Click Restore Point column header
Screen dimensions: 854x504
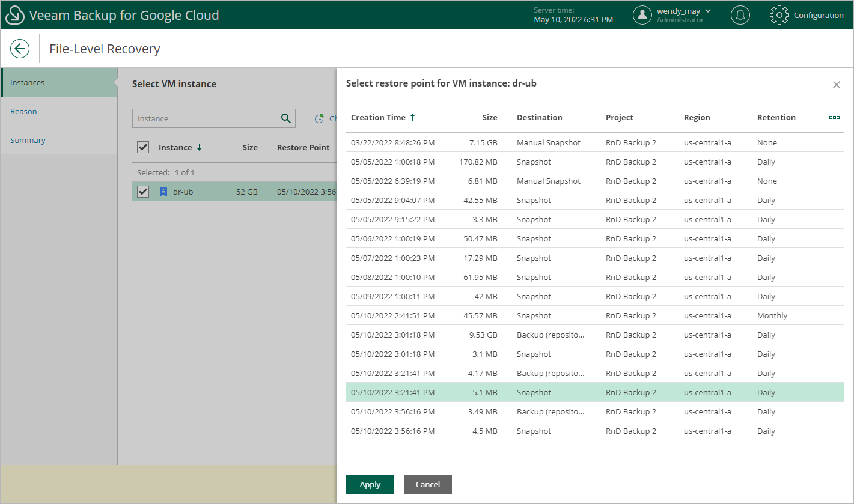coord(303,147)
